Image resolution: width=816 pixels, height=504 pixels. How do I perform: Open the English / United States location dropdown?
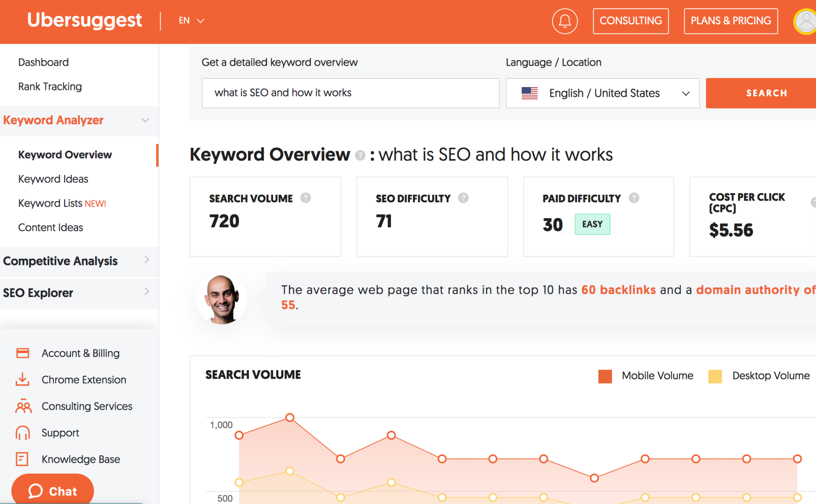603,93
